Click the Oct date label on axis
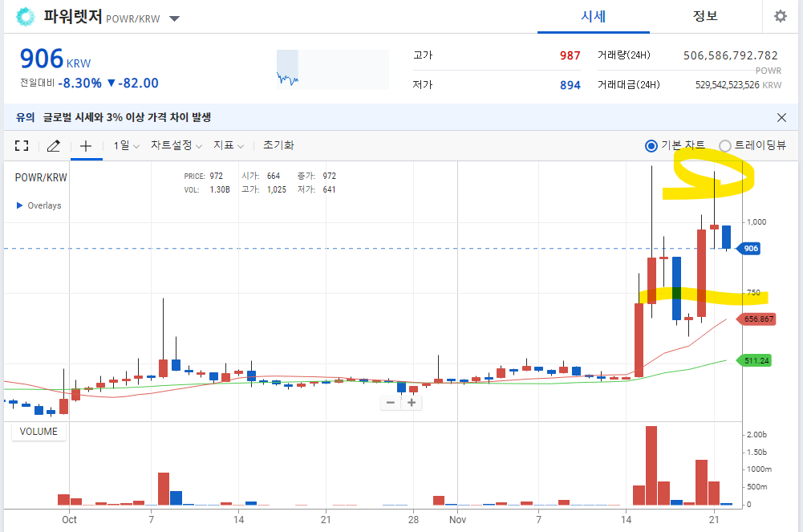Image resolution: width=803 pixels, height=532 pixels. coord(69,520)
